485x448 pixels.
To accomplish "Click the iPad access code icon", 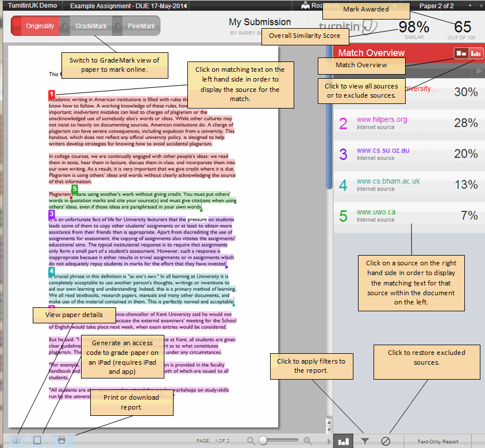I will [37, 441].
